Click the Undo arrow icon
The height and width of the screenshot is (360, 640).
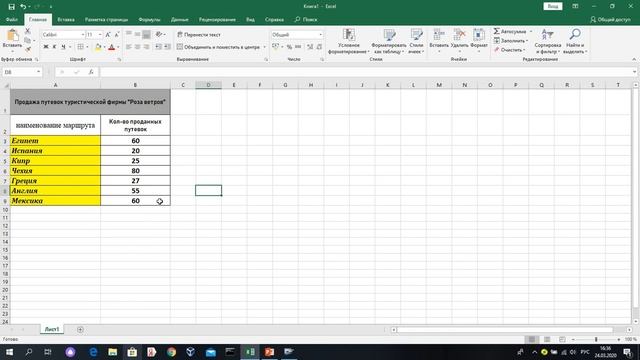point(23,7)
